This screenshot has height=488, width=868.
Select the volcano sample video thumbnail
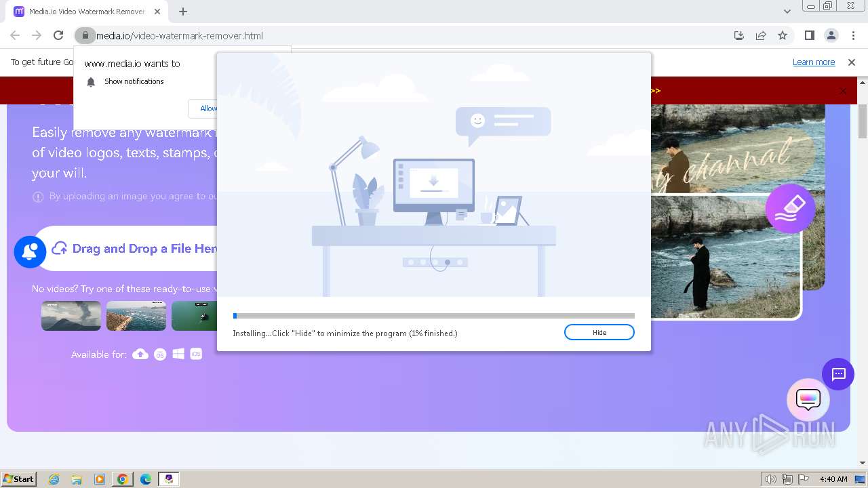pos(71,316)
